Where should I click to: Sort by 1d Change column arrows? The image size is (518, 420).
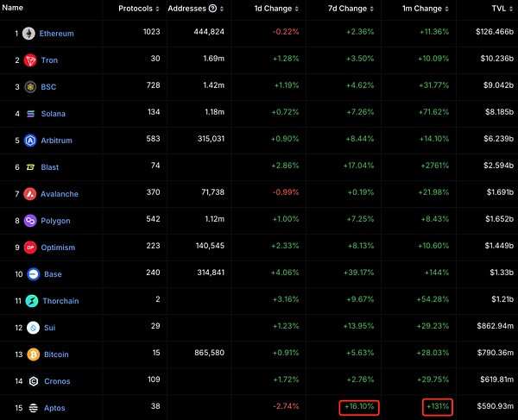tap(297, 9)
